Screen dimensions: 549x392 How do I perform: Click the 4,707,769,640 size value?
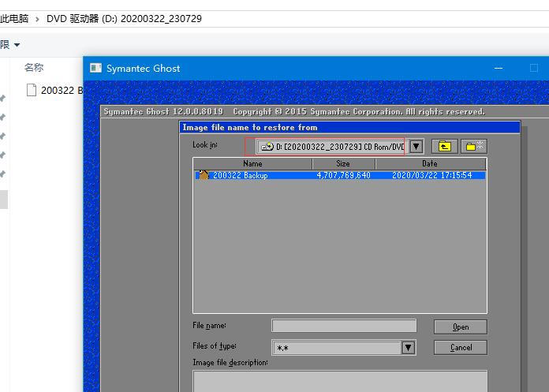[x=343, y=175]
